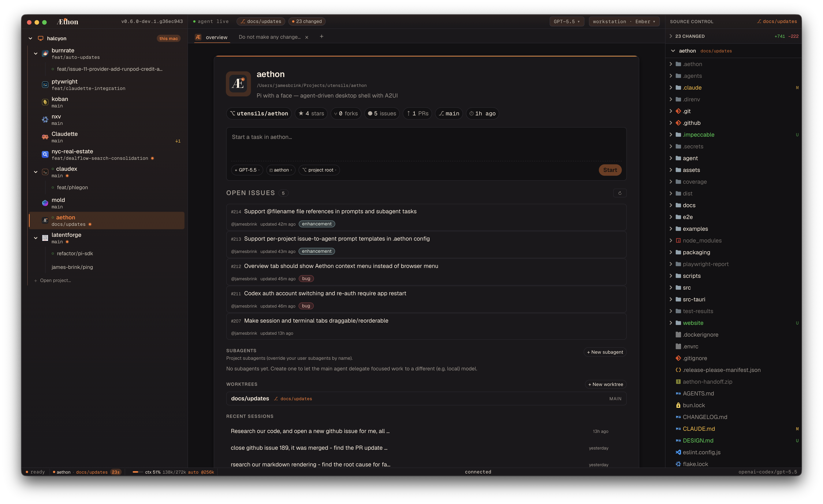Click the docs/updates branch pill in top bar
Viewport: 823px width, 504px height.
click(261, 21)
